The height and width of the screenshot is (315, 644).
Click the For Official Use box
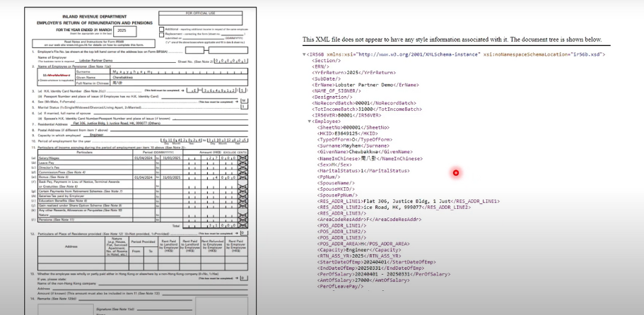tap(200, 18)
